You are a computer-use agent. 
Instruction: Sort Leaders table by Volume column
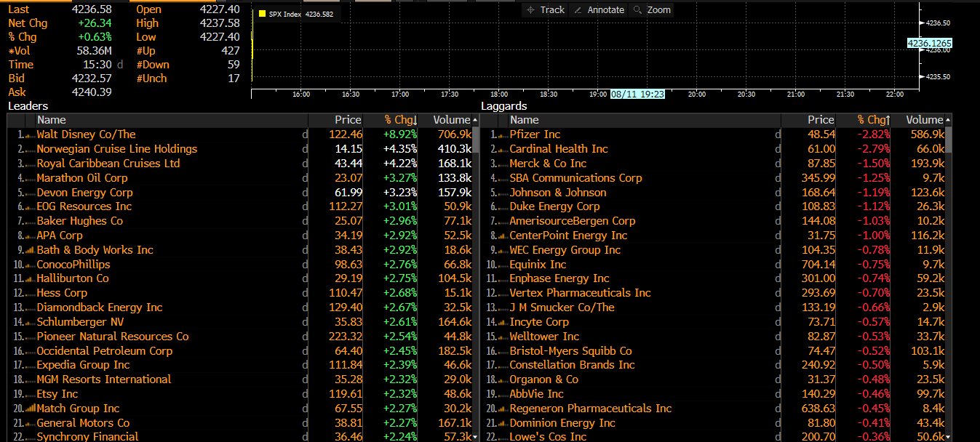[452, 120]
